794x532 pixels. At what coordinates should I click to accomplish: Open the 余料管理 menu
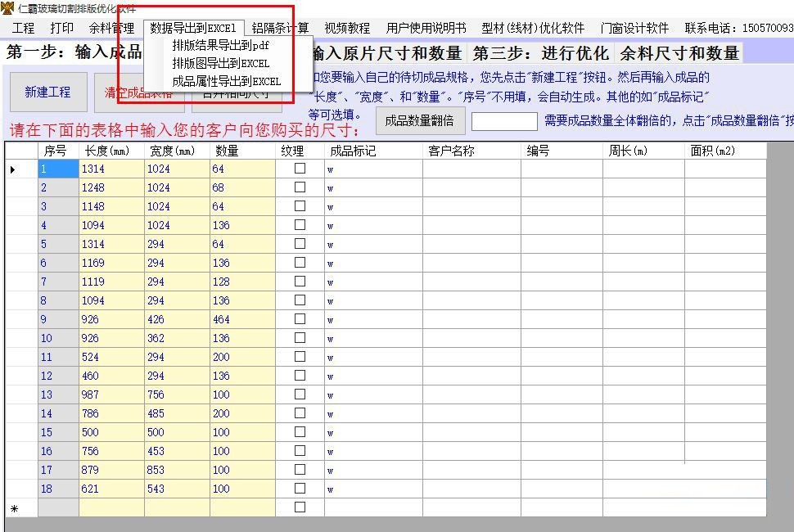click(111, 28)
